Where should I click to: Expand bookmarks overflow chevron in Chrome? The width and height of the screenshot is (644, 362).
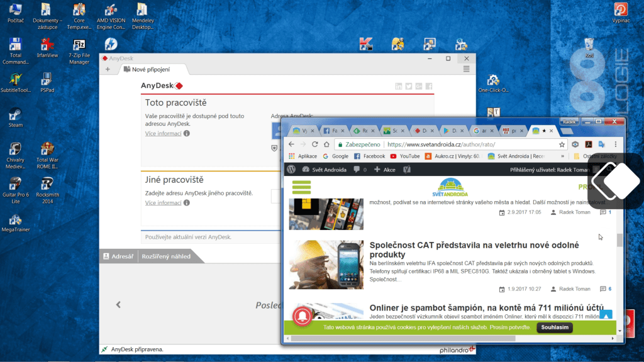[x=562, y=156]
